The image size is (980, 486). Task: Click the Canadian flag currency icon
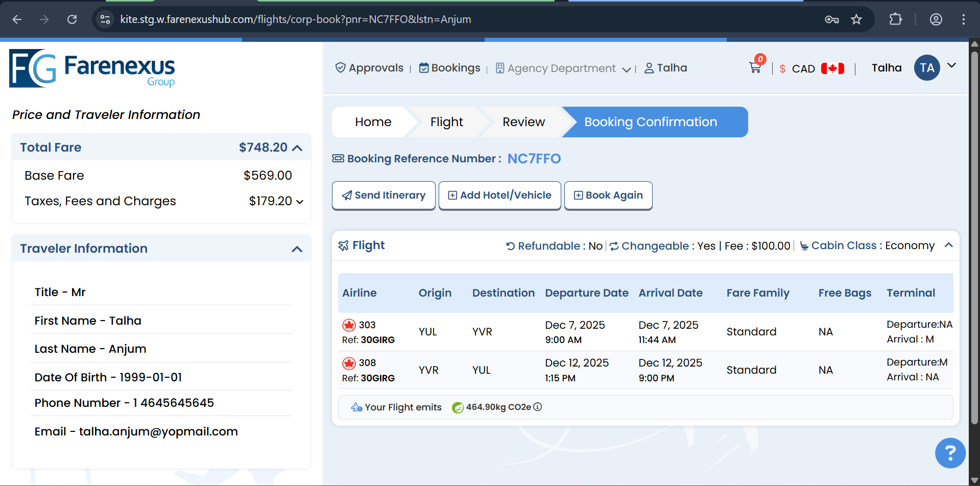[x=832, y=68]
